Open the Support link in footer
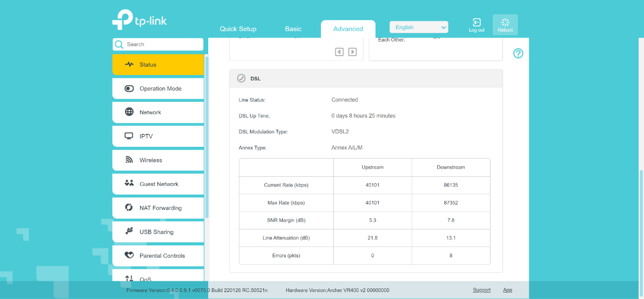Image resolution: width=644 pixels, height=299 pixels. pyautogui.click(x=481, y=290)
